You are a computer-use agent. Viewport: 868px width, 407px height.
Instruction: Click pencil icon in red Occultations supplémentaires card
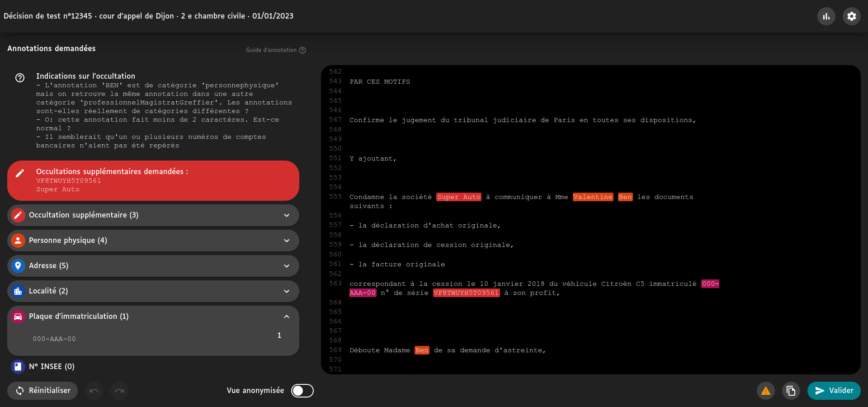point(20,173)
